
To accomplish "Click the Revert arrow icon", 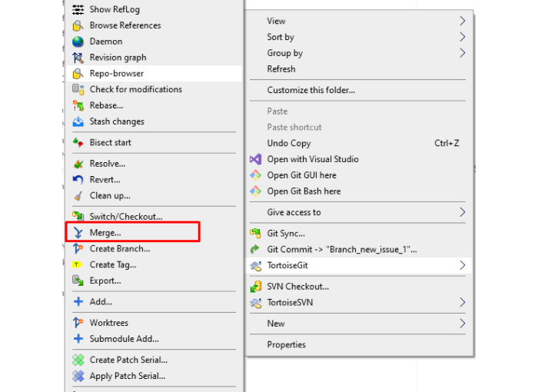I will coord(78,180).
